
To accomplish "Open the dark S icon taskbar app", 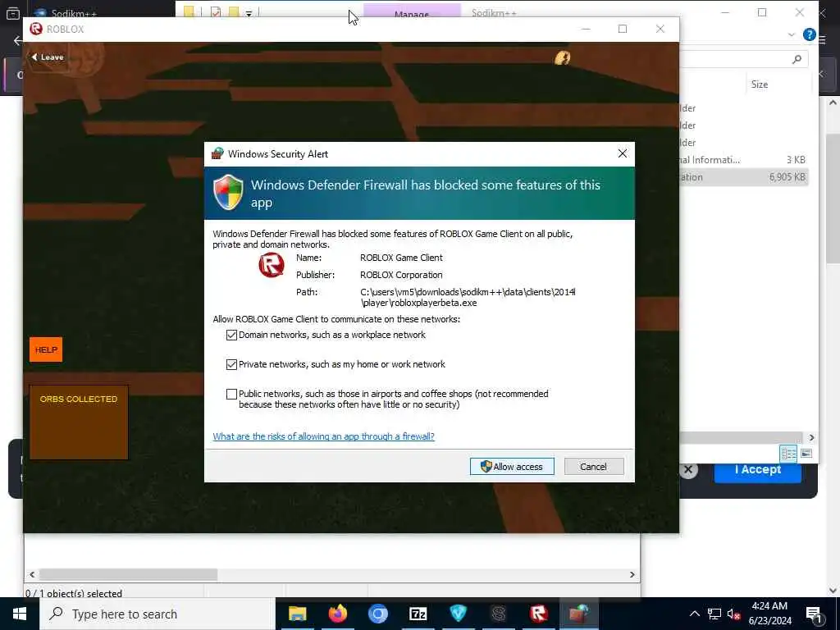I will click(498, 614).
